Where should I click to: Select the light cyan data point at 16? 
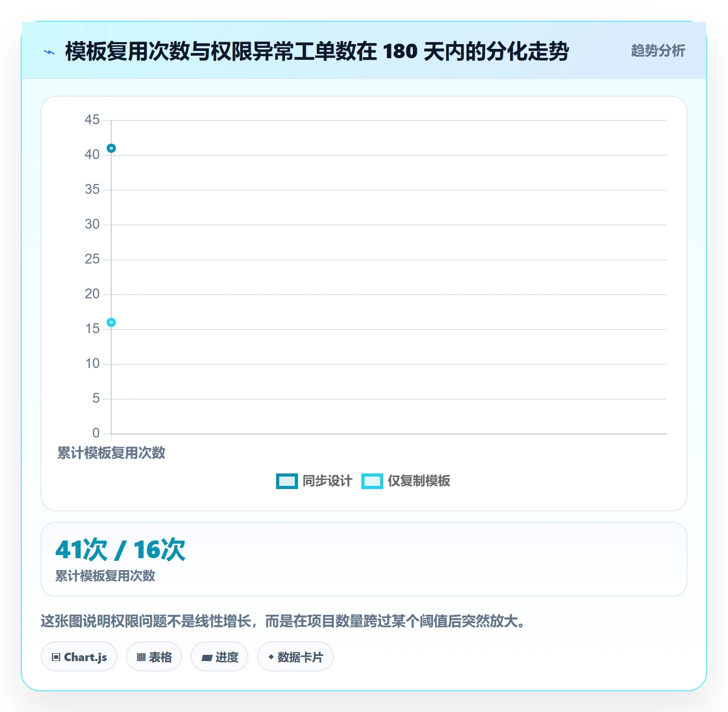pos(111,322)
